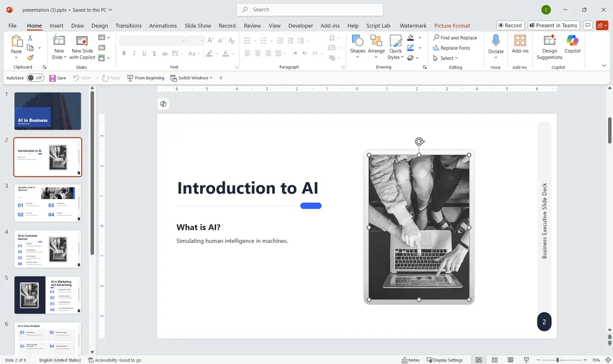
Task: Open the Copilot icon in ribbon
Action: [x=573, y=41]
